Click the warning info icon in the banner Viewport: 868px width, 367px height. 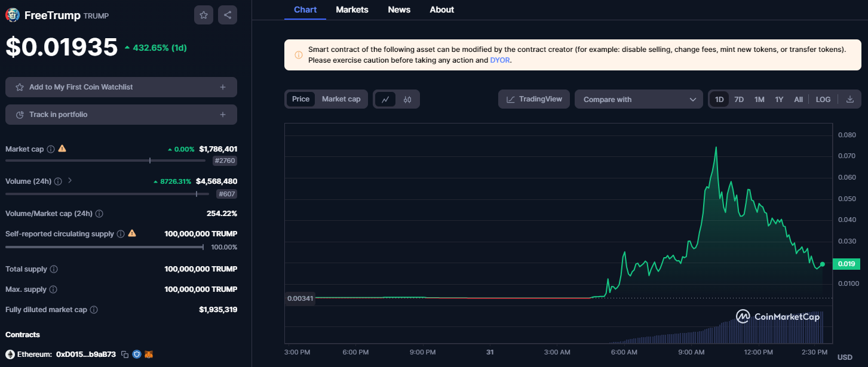(x=299, y=55)
